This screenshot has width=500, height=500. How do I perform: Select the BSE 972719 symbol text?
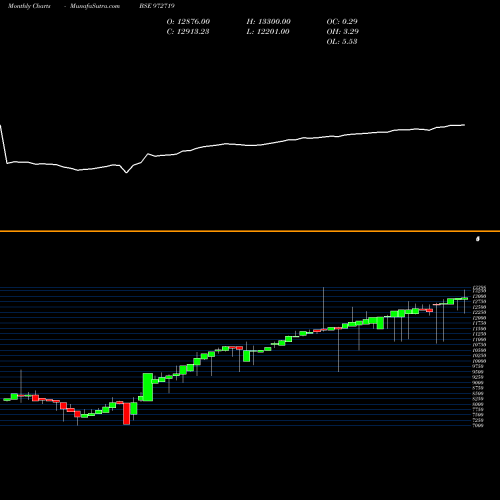pos(157,6)
